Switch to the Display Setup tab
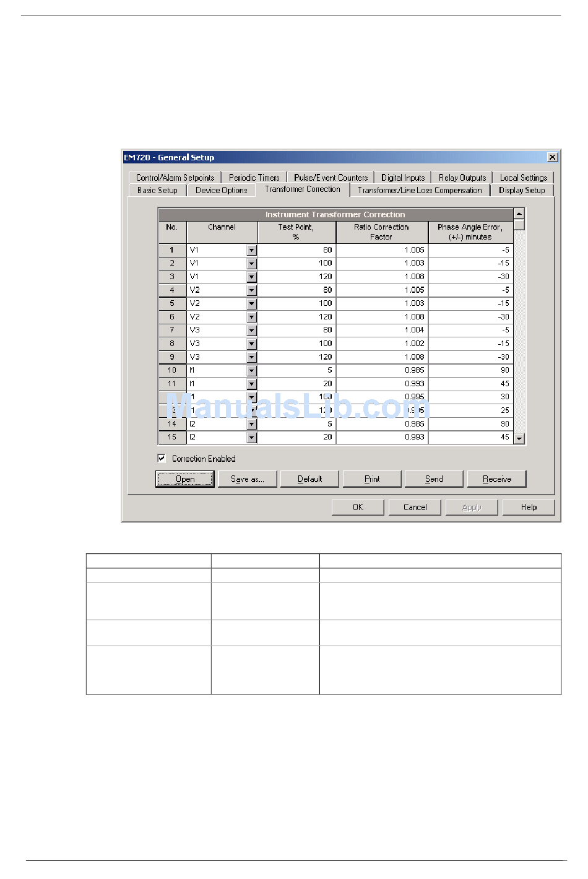The width and height of the screenshot is (588, 879). [522, 191]
